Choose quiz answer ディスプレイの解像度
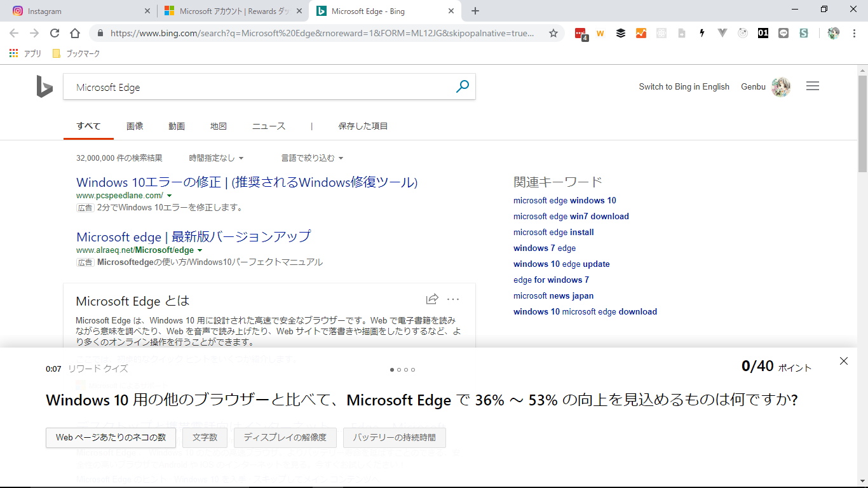This screenshot has height=488, width=868. click(x=285, y=438)
